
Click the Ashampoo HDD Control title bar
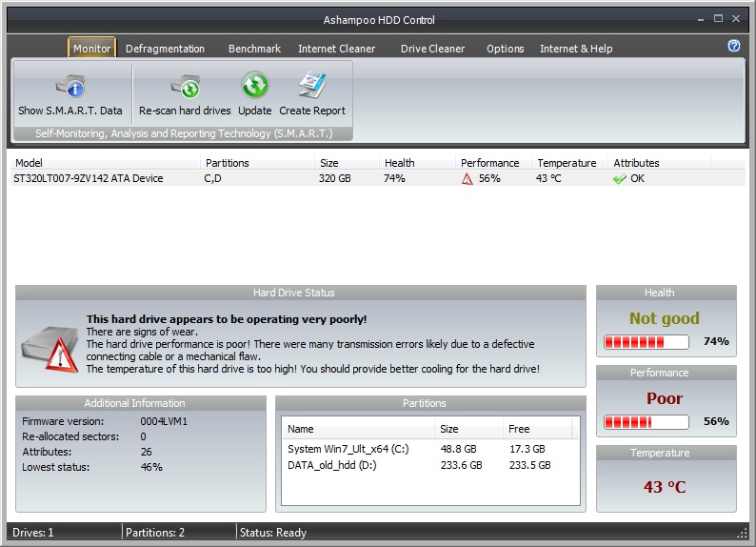[x=379, y=20]
